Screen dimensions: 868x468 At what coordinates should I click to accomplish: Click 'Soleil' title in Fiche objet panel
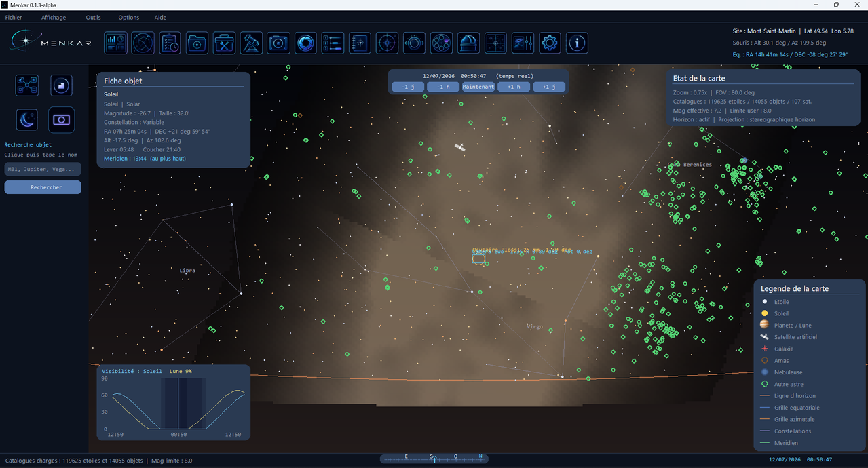tap(111, 94)
